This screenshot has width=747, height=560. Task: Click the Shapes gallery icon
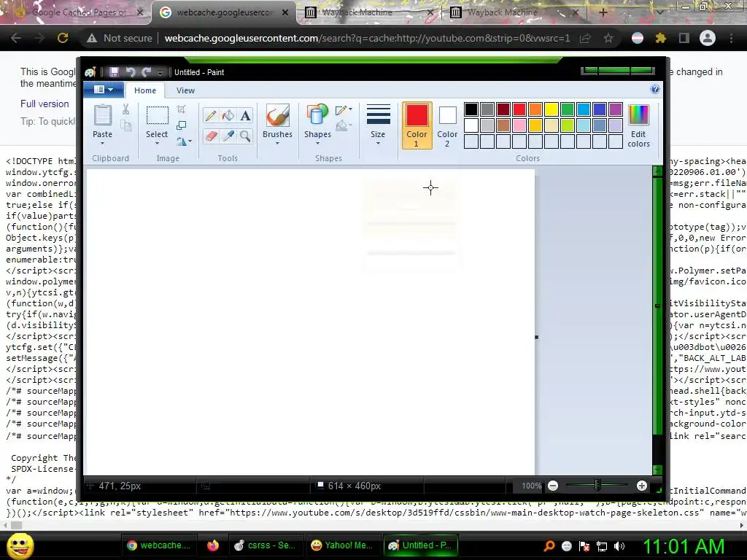(317, 115)
